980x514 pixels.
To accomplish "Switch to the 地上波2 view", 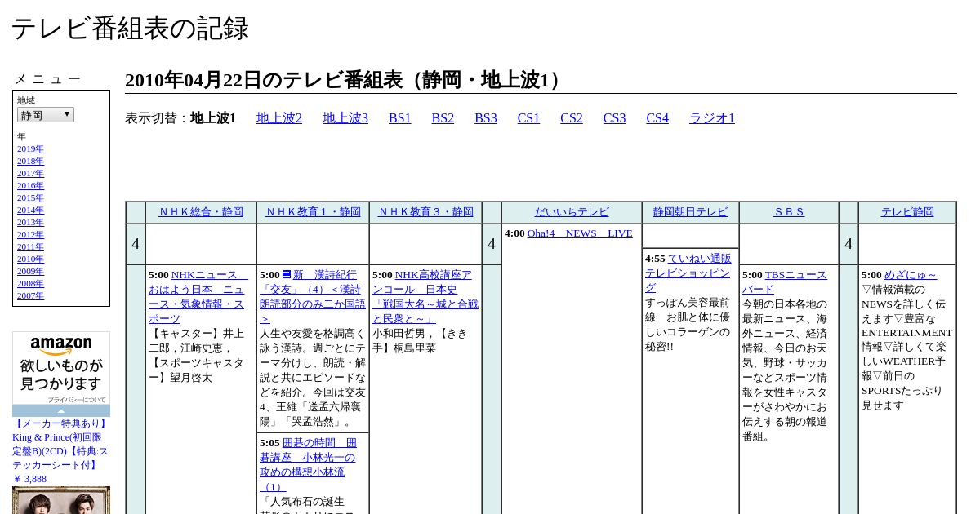I will coord(279,118).
